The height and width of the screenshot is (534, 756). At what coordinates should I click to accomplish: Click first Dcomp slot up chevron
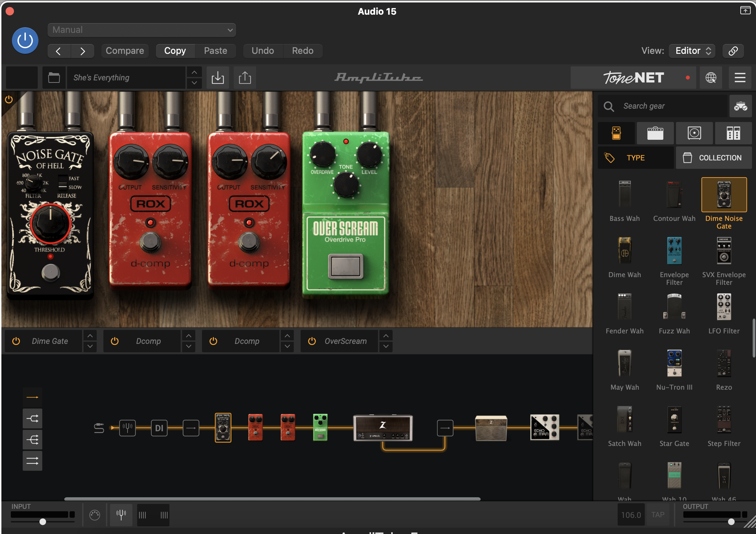click(189, 336)
